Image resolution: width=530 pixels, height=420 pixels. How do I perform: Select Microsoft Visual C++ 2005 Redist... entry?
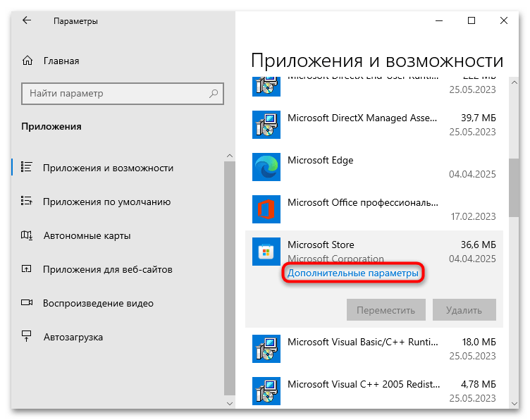(x=364, y=384)
